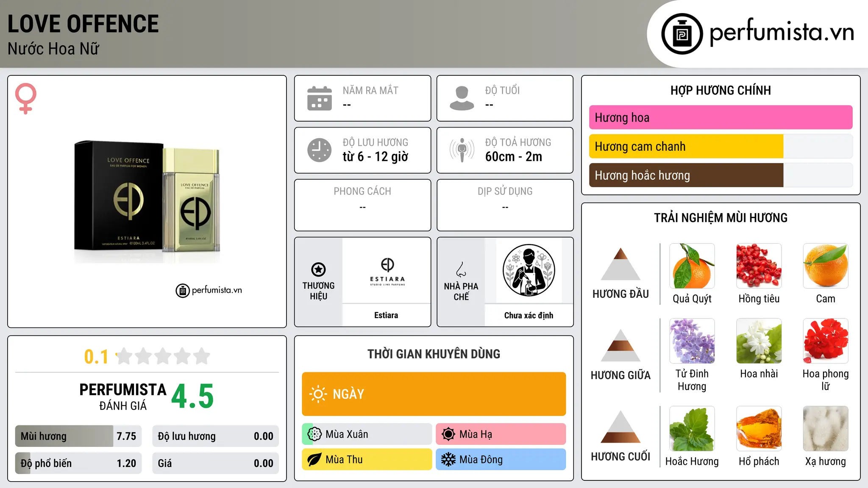Click the Phong cách heading
Image resolution: width=868 pixels, height=488 pixels.
(362, 191)
